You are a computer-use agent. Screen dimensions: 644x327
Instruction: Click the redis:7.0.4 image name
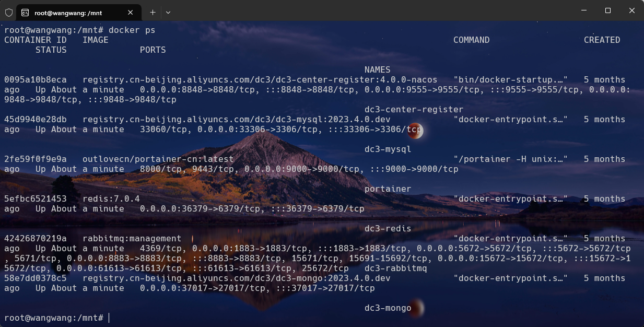(111, 199)
